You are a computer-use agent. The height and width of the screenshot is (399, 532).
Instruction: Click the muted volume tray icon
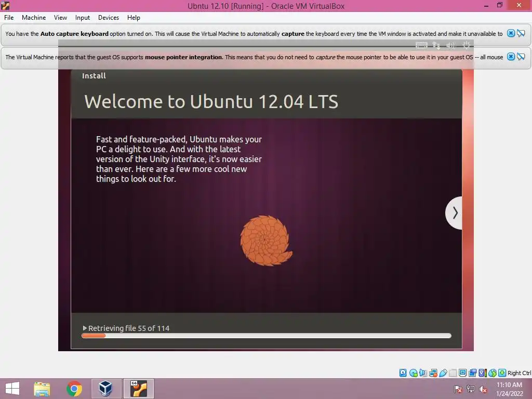click(483, 389)
